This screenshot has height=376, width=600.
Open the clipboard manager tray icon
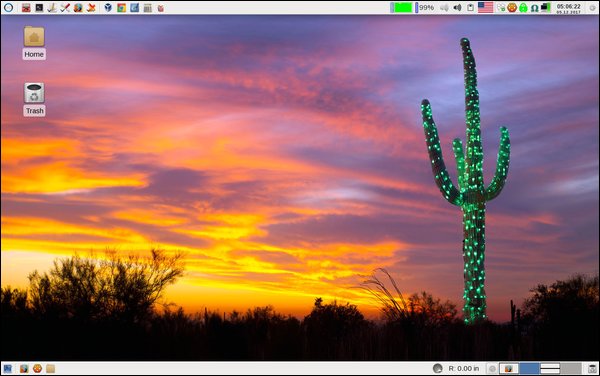click(x=470, y=7)
